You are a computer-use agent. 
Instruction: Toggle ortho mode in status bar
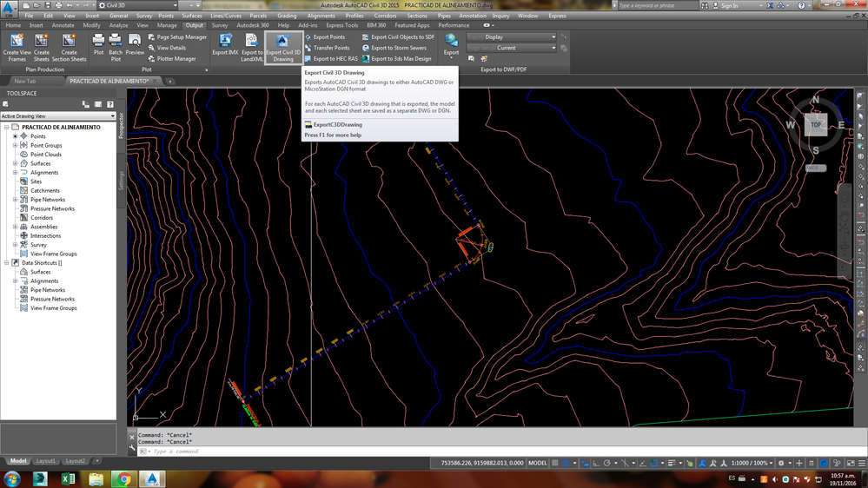596,463
